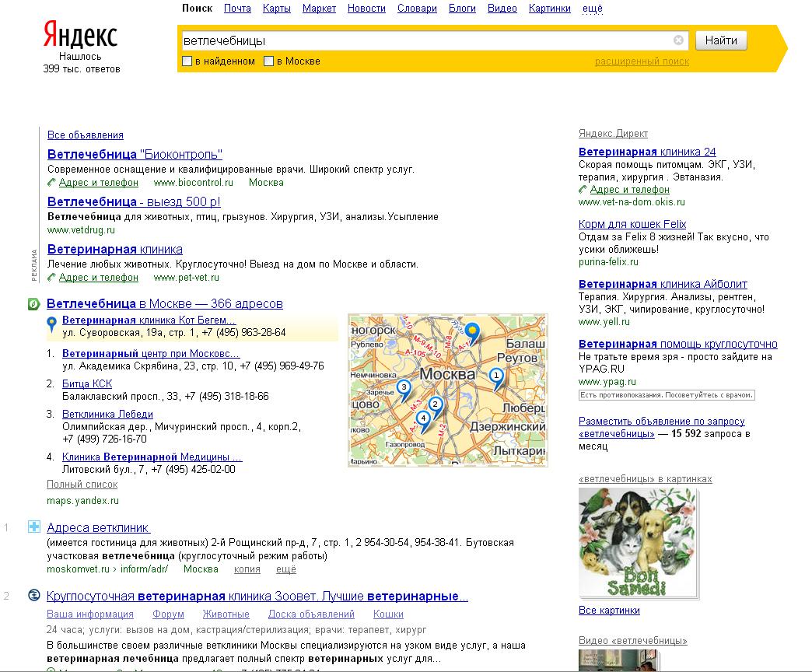The height and width of the screenshot is (672, 812).
Task: Click the yellow-dot map marker at top
Action: (x=472, y=333)
